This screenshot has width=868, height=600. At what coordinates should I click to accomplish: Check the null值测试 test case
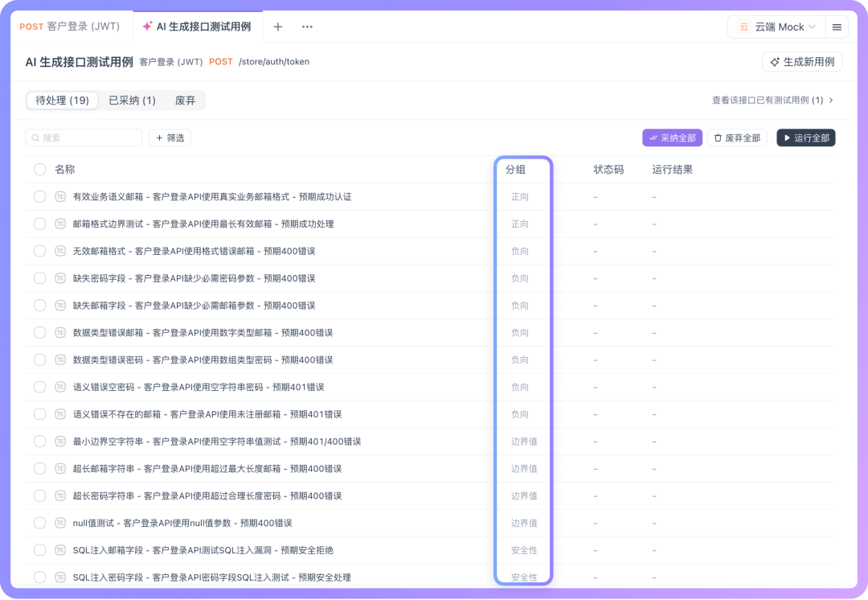[39, 523]
